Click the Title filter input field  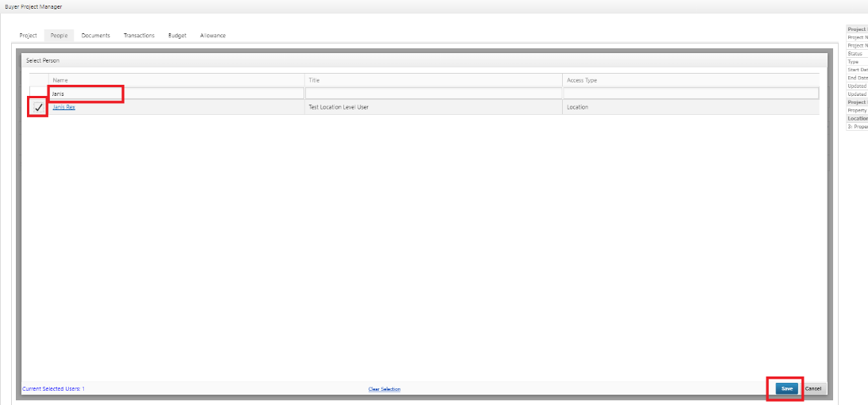(x=433, y=94)
